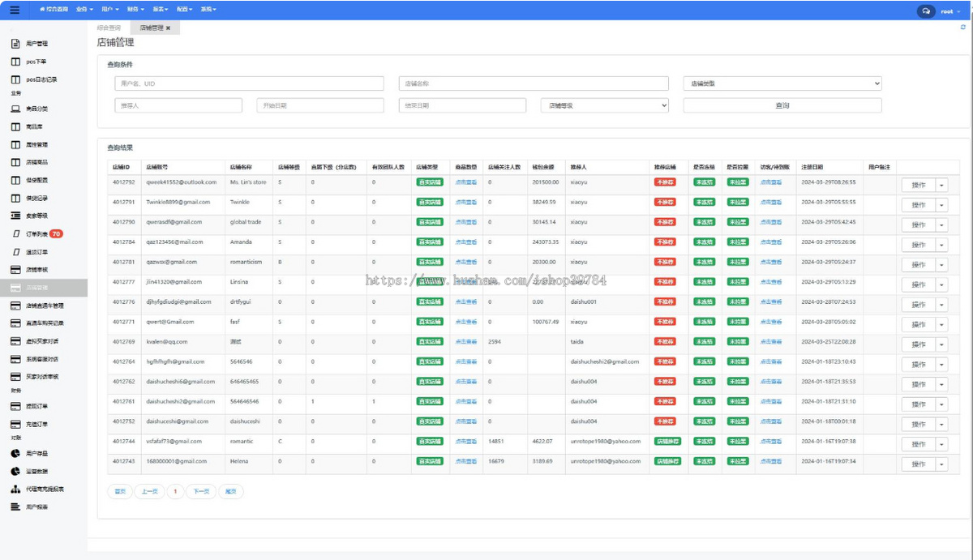
Task: Click 借贷配置 sidebar icon
Action: (x=15, y=180)
